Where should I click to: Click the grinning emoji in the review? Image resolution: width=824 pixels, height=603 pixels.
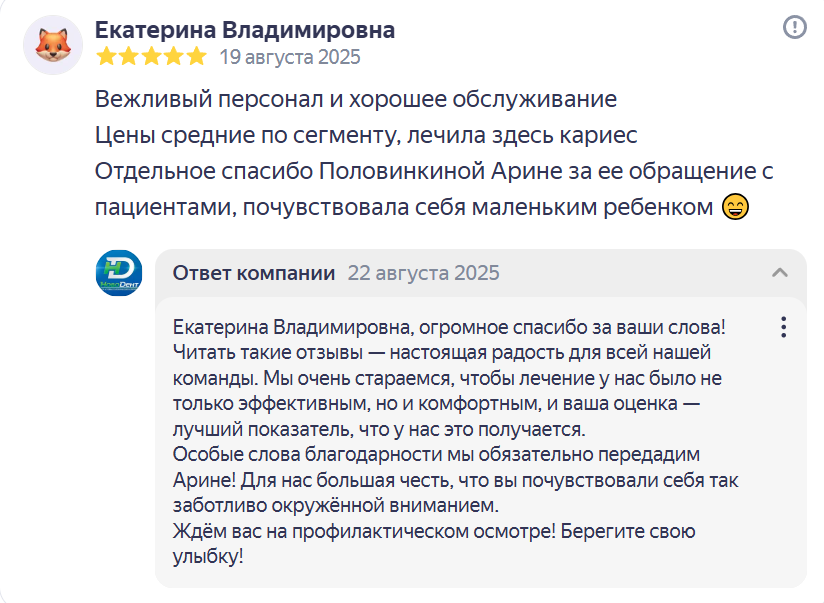[x=735, y=206]
